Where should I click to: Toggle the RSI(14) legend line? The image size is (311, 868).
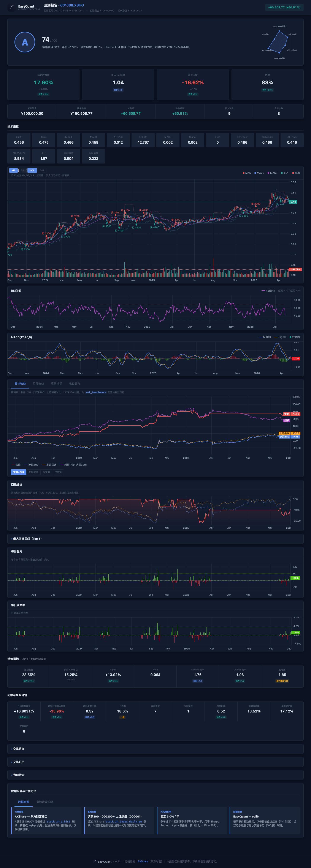268,291
